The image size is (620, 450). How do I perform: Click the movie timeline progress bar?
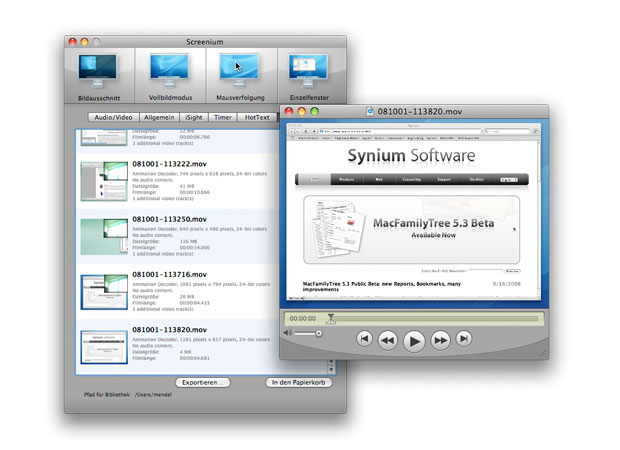[x=433, y=318]
